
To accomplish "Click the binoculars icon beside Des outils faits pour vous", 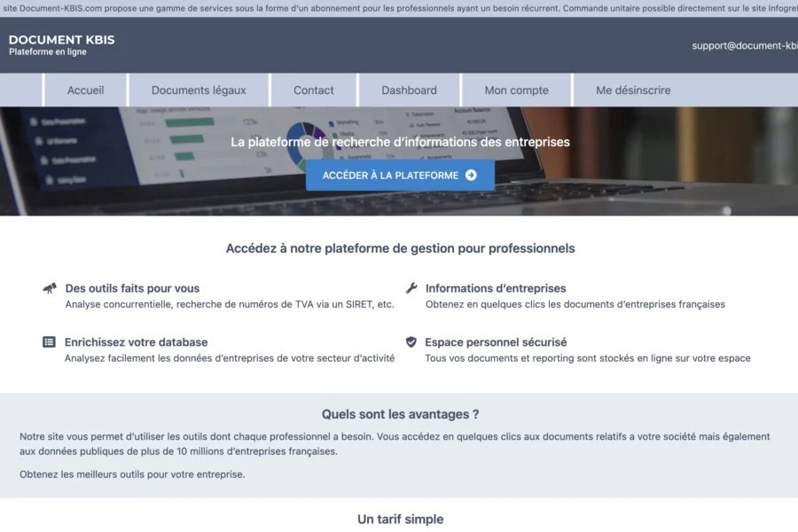I will coord(50,288).
